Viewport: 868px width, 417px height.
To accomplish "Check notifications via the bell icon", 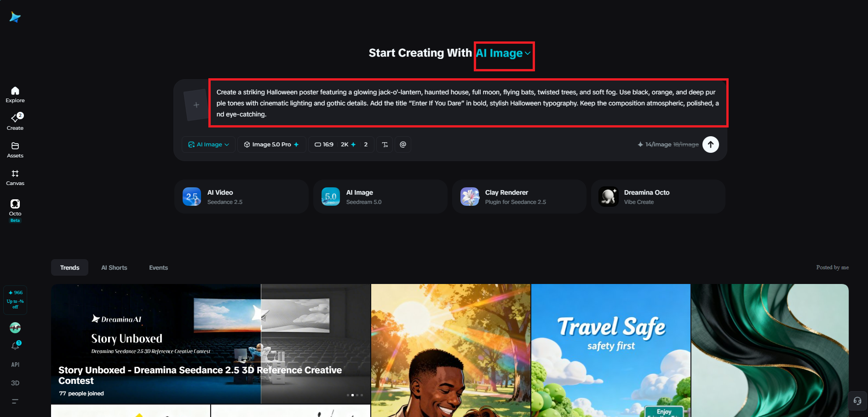I will point(15,346).
